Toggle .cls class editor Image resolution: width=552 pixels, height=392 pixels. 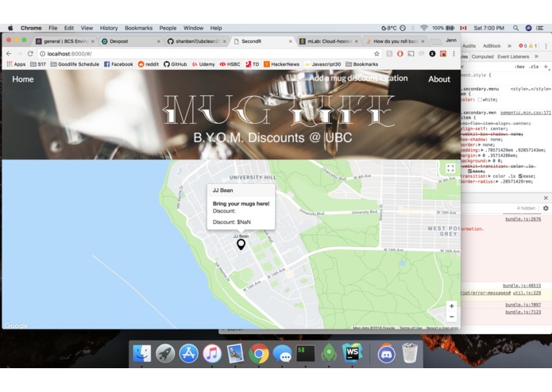[x=535, y=67]
